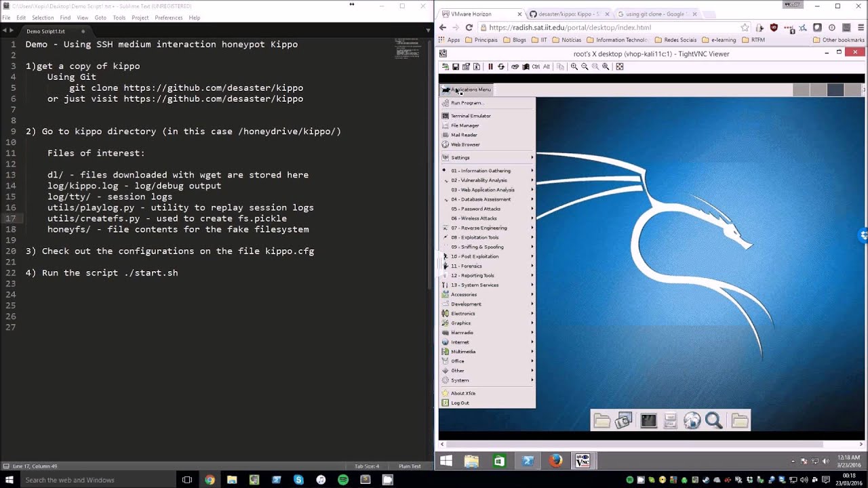Expand the Accessories submenu
This screenshot has width=868, height=488.
coord(487,294)
